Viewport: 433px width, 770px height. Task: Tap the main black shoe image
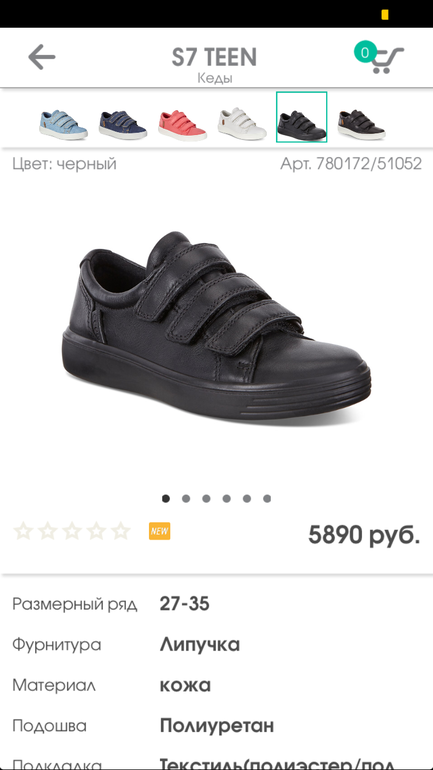point(216,326)
